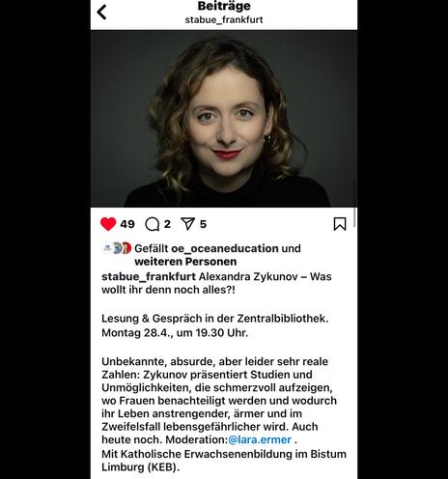This screenshot has height=479, width=448.
Task: Open the oe_oceaneducation profile link
Action: pyautogui.click(x=225, y=248)
